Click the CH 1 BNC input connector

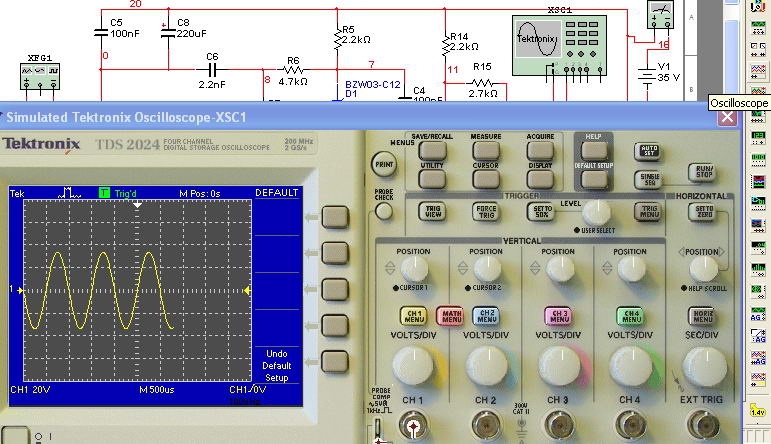point(413,426)
